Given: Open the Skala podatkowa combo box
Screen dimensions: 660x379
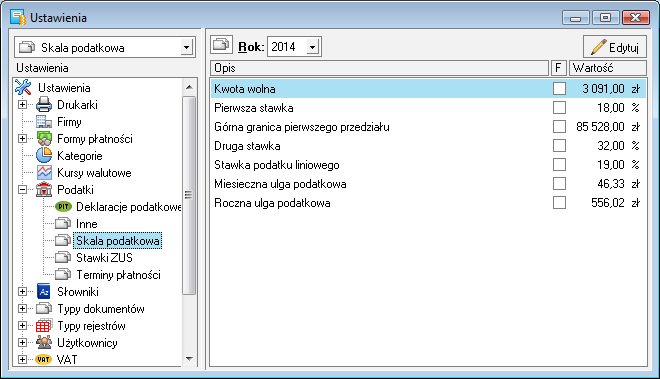Looking at the screenshot, I should pos(186,47).
